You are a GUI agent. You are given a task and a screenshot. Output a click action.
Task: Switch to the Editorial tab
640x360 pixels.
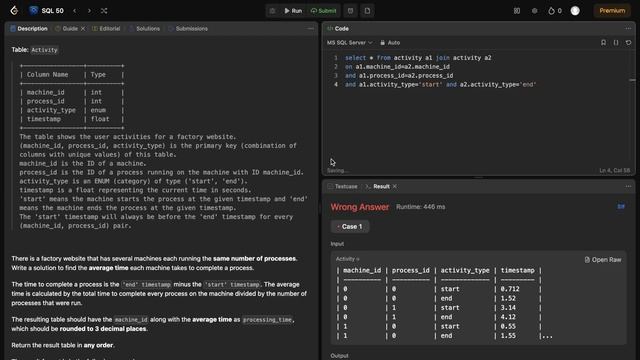point(106,29)
